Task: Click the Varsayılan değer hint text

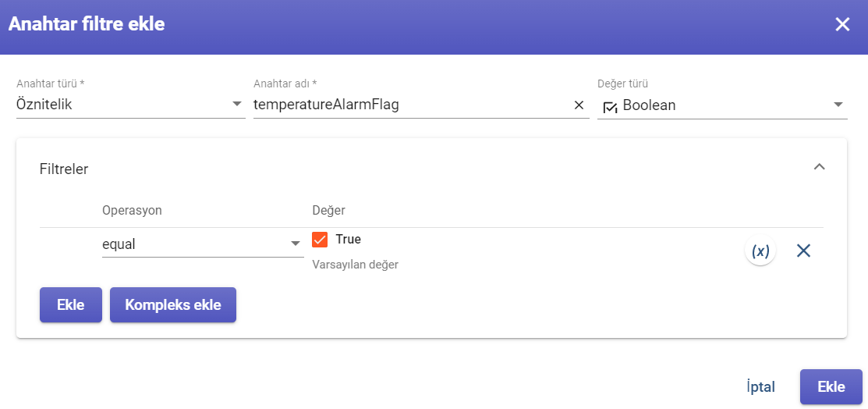Action: pos(356,265)
